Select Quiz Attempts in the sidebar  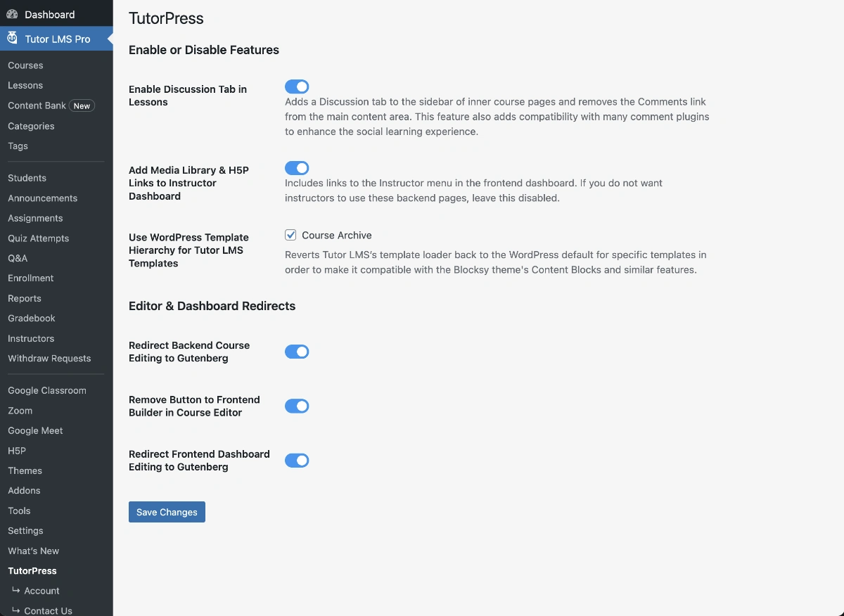pos(39,238)
